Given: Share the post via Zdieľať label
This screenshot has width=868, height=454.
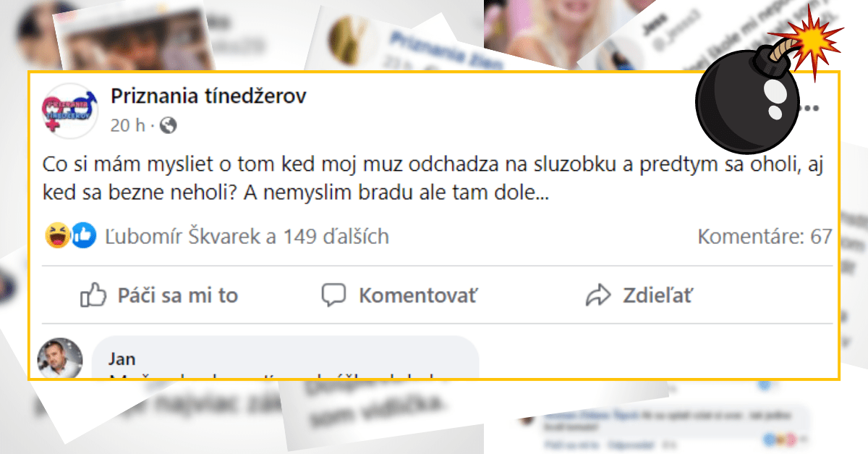Looking at the screenshot, I should pos(658,295).
